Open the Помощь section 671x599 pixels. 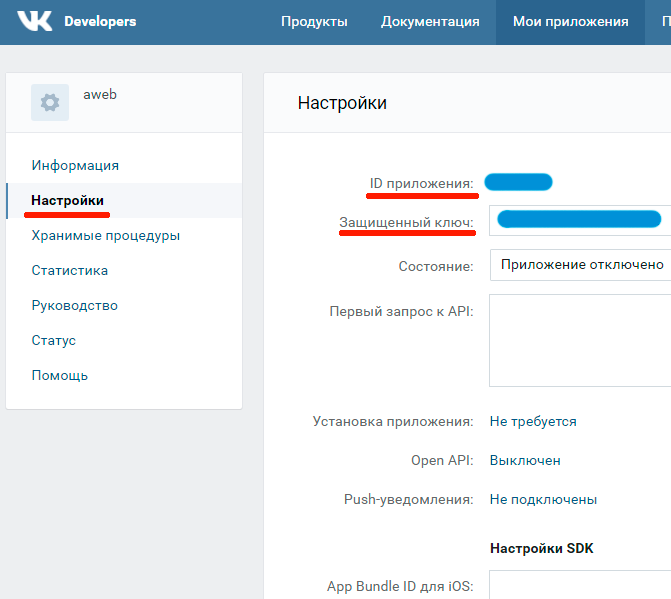(x=59, y=376)
